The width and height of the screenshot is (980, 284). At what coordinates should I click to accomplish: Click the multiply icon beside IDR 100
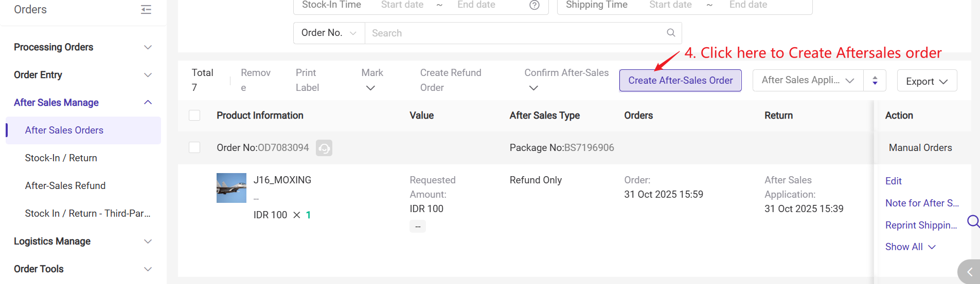pyautogui.click(x=297, y=215)
